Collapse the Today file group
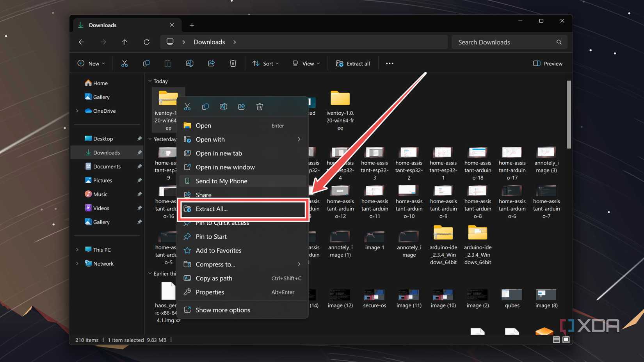 pyautogui.click(x=150, y=81)
